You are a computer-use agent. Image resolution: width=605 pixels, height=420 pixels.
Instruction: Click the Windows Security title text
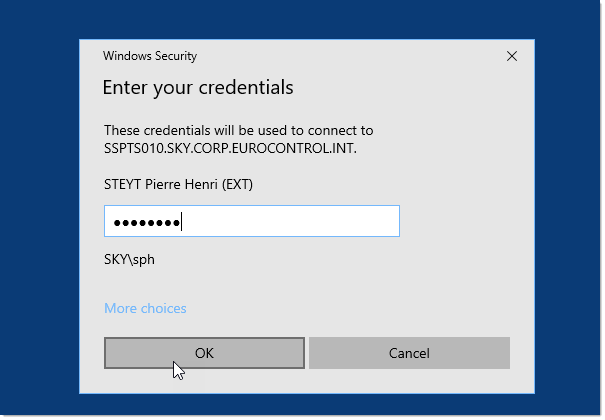[151, 57]
